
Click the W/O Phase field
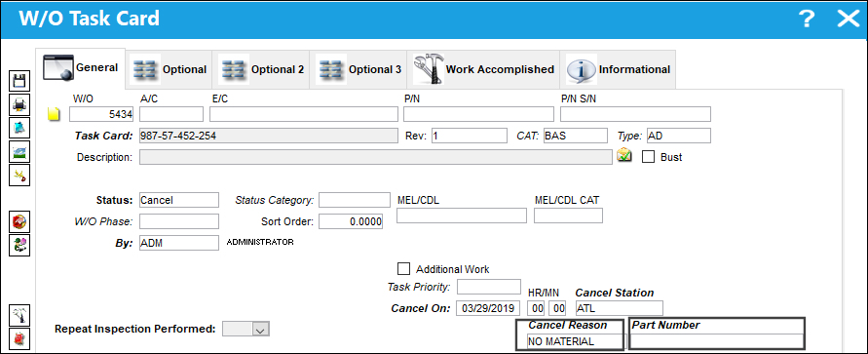tap(179, 221)
